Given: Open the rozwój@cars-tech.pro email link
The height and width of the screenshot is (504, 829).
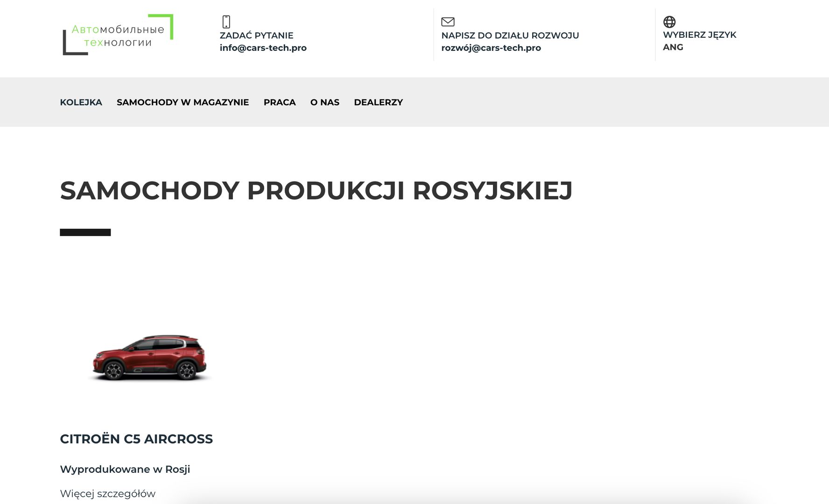Looking at the screenshot, I should [x=491, y=48].
